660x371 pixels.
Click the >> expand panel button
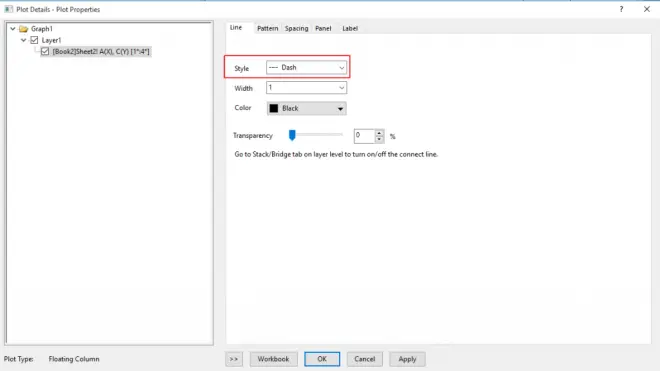pos(234,359)
